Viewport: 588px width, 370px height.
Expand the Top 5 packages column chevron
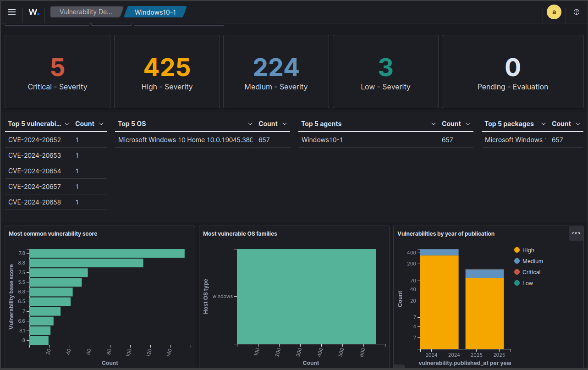click(544, 124)
